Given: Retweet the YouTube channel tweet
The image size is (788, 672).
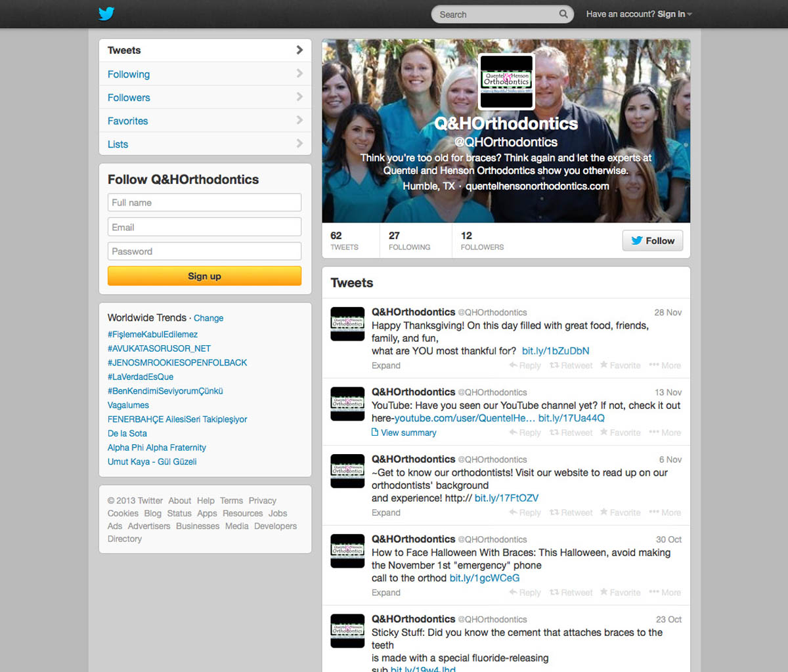Looking at the screenshot, I should tap(571, 432).
